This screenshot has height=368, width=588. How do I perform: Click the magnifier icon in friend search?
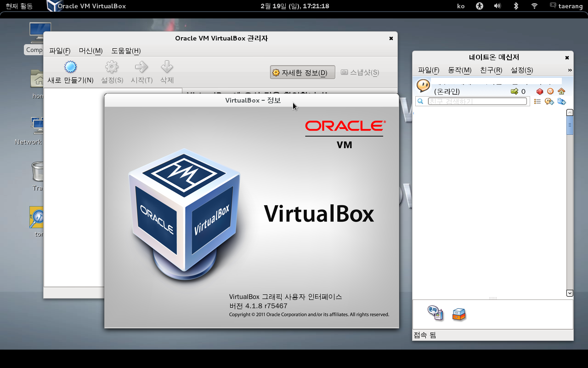point(420,101)
